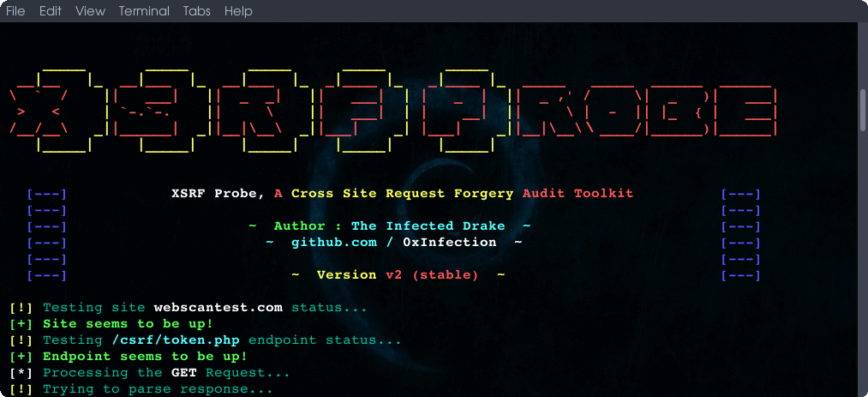Open the View menu
Viewport: 868px width, 397px height.
click(x=90, y=11)
